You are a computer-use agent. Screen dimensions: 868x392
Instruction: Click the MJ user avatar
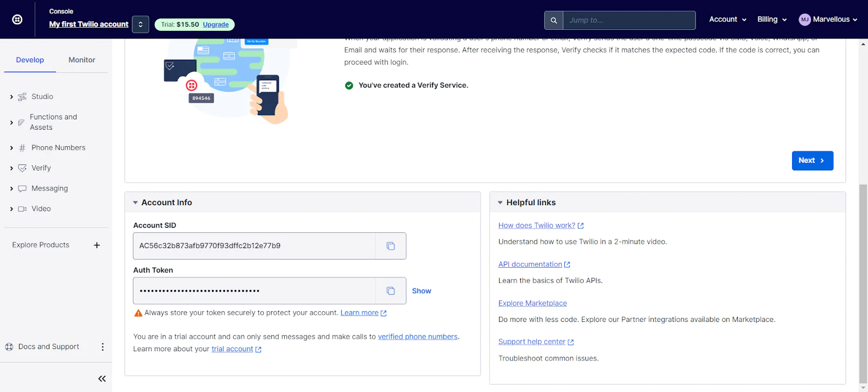pyautogui.click(x=805, y=20)
